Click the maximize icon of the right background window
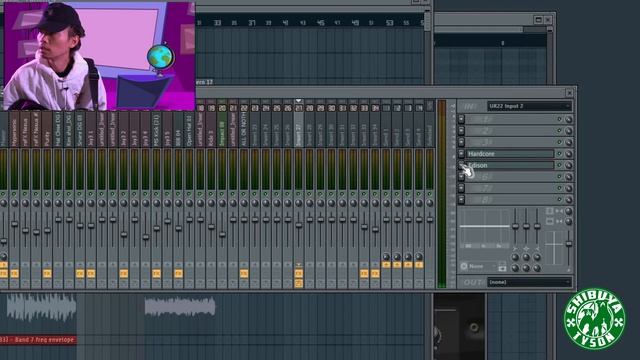Screen dimensions: 640x360 pos(538,20)
